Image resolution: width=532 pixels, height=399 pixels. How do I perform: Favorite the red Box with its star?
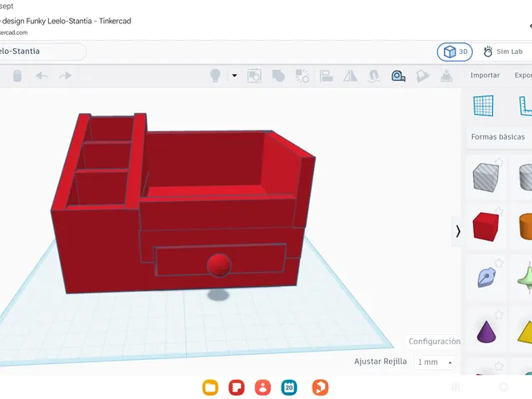[x=499, y=211]
